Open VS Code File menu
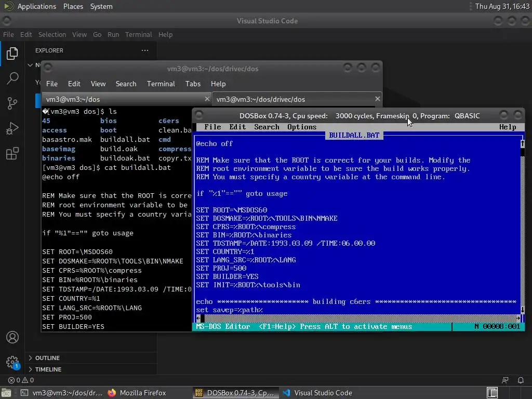The width and height of the screenshot is (532, 399). pyautogui.click(x=8, y=35)
